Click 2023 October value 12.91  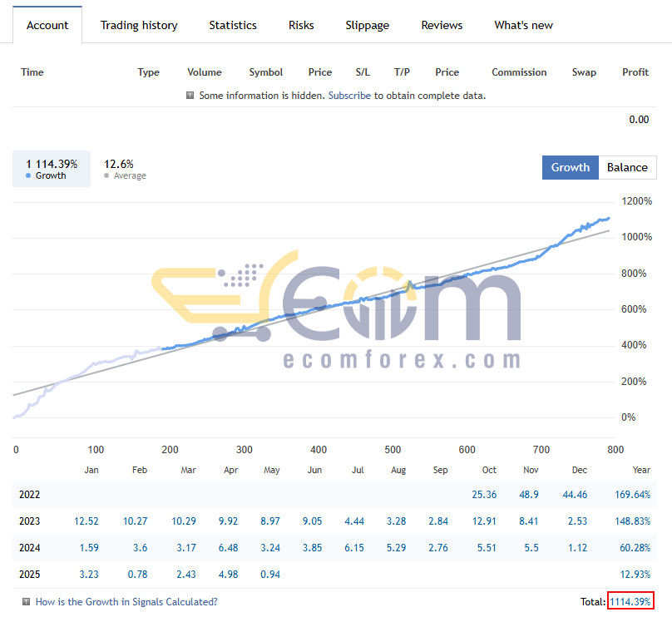[x=484, y=521]
